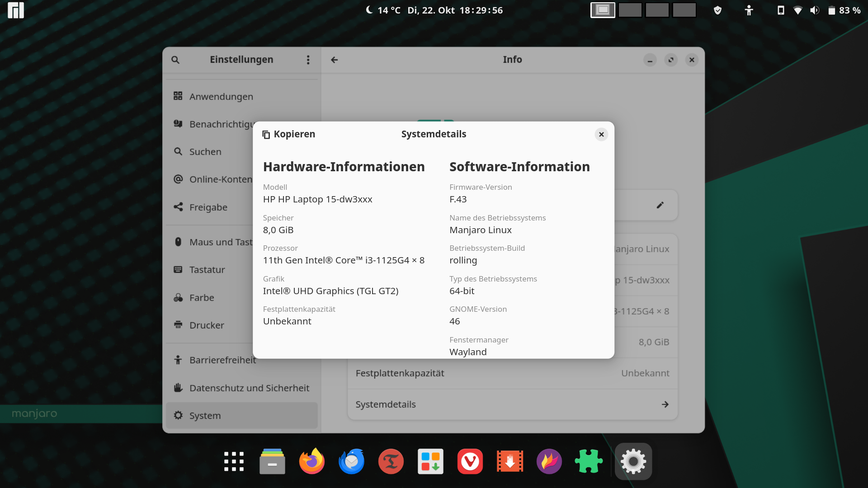Select Drucker in the sidebar
The width and height of the screenshot is (868, 488).
(206, 325)
